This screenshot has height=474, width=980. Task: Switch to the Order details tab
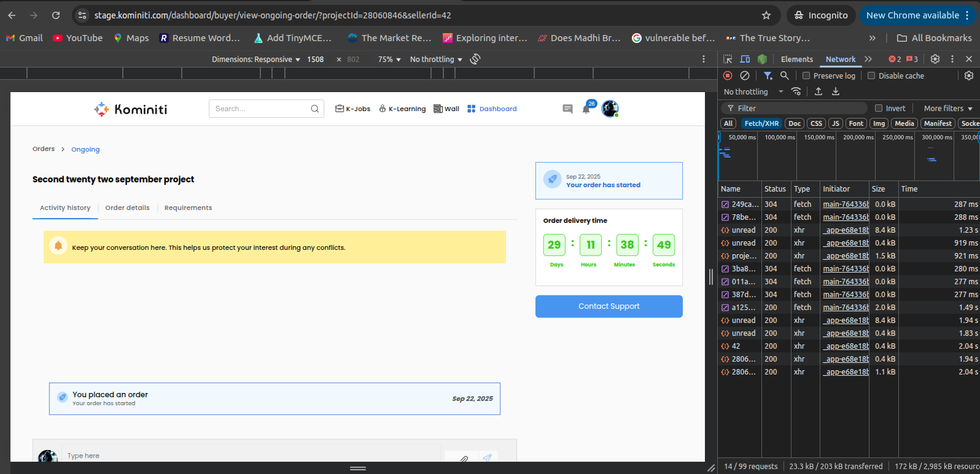127,208
